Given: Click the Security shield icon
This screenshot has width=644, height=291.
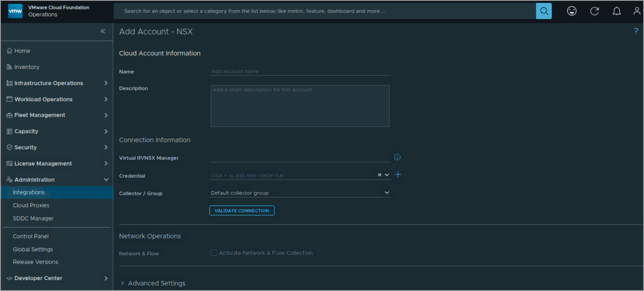Looking at the screenshot, I should click(x=9, y=147).
